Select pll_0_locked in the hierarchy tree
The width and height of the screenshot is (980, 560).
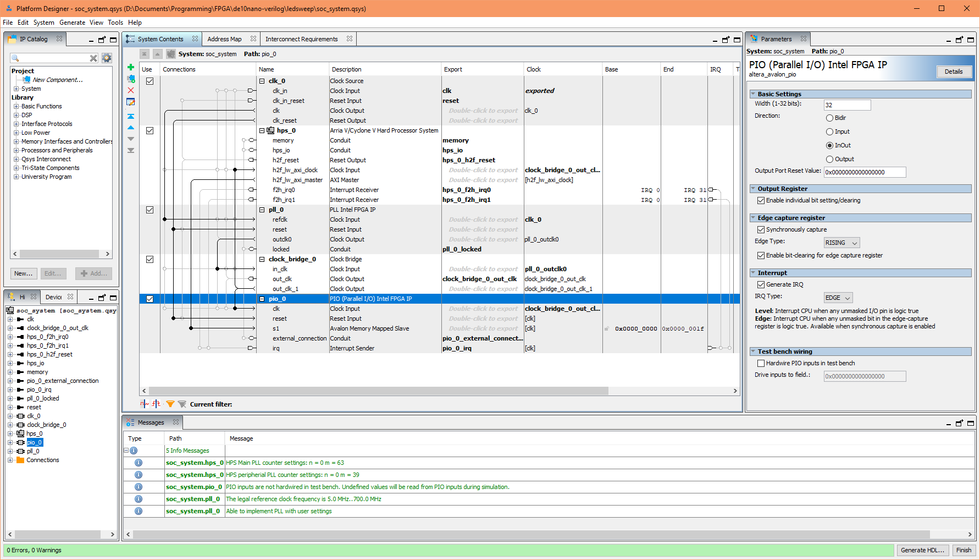tap(43, 398)
